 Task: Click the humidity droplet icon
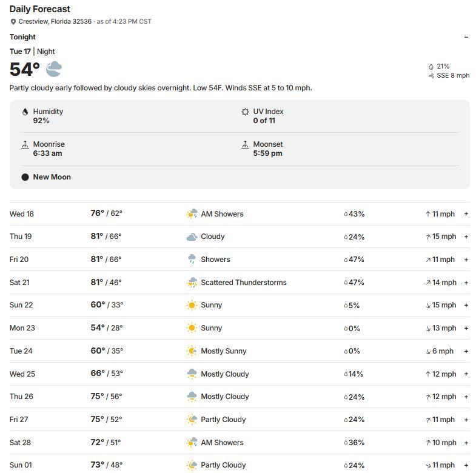(x=25, y=112)
